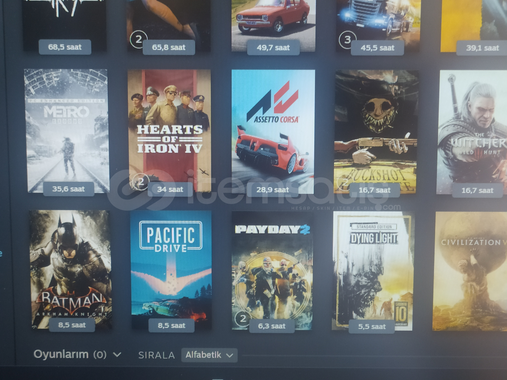Select the Assetto Corsa game cover
The height and width of the screenshot is (380, 507).
[x=273, y=131]
